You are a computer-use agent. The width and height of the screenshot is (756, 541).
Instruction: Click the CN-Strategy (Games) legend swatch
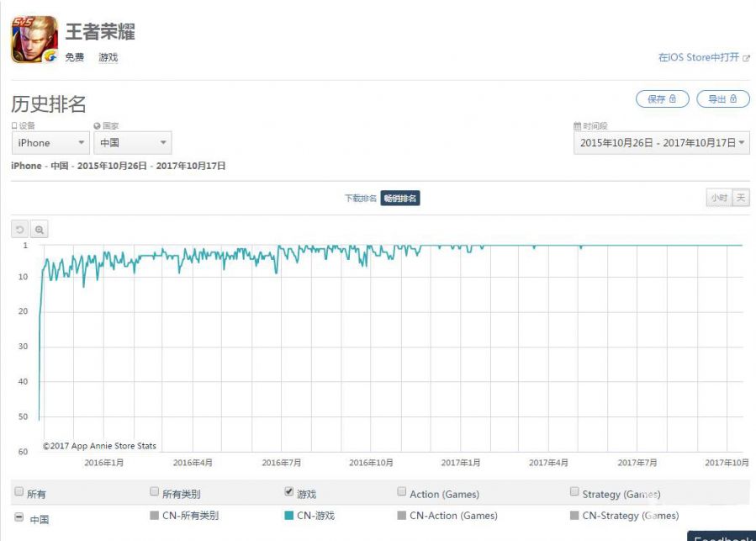pyautogui.click(x=574, y=516)
